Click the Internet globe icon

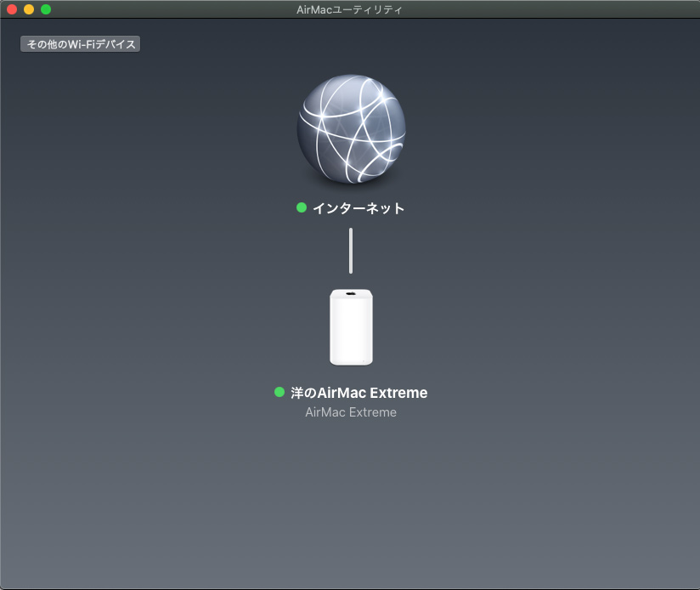tap(352, 129)
